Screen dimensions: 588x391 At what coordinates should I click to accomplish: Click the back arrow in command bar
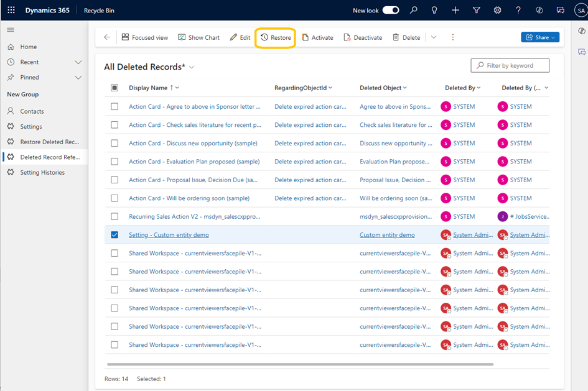(x=107, y=37)
